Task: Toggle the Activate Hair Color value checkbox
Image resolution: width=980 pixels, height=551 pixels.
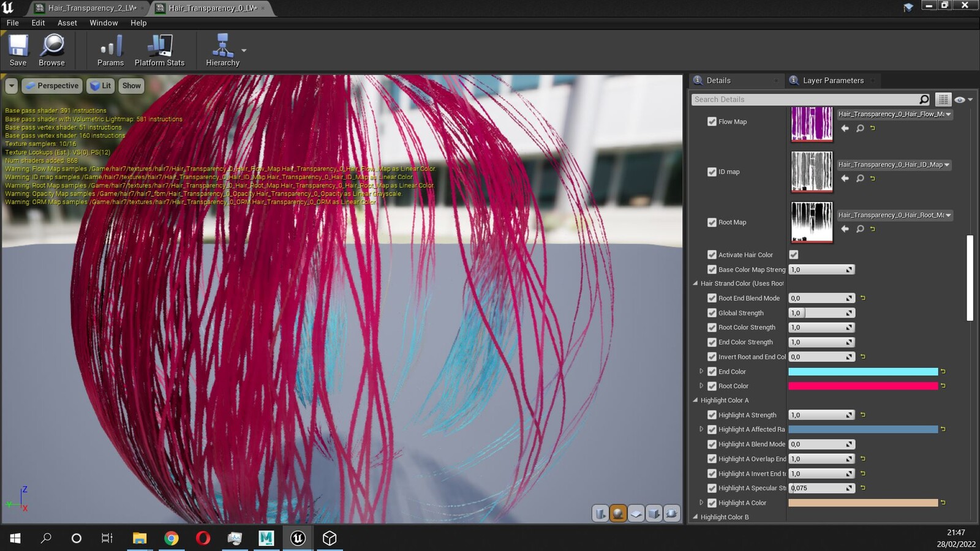Action: (x=794, y=255)
